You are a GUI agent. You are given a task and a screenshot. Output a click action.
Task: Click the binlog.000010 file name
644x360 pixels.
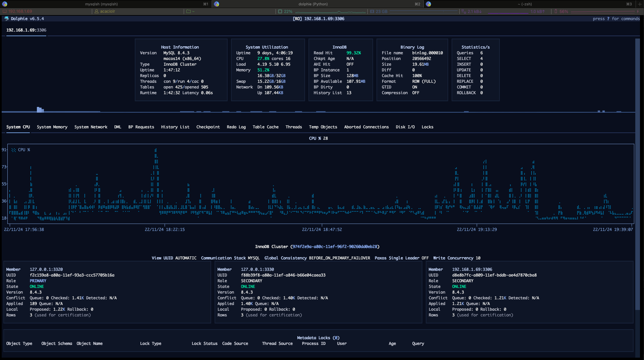427,53
